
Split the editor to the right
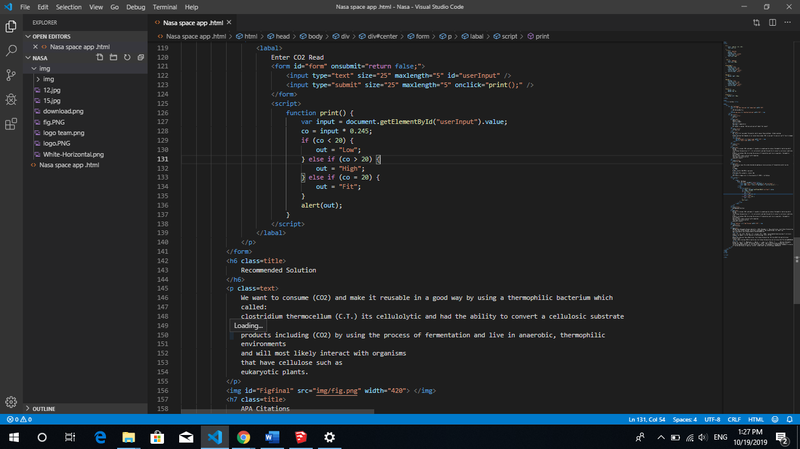[x=770, y=21]
